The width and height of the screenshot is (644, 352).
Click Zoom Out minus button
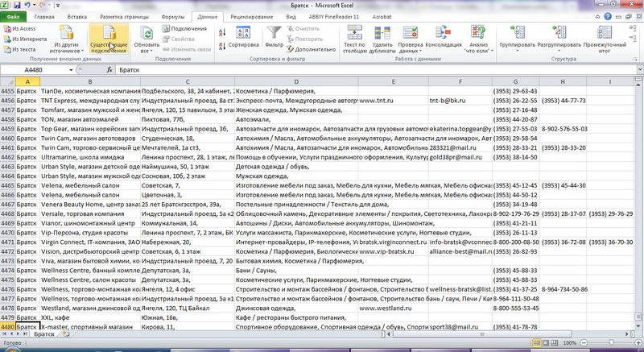(584, 342)
